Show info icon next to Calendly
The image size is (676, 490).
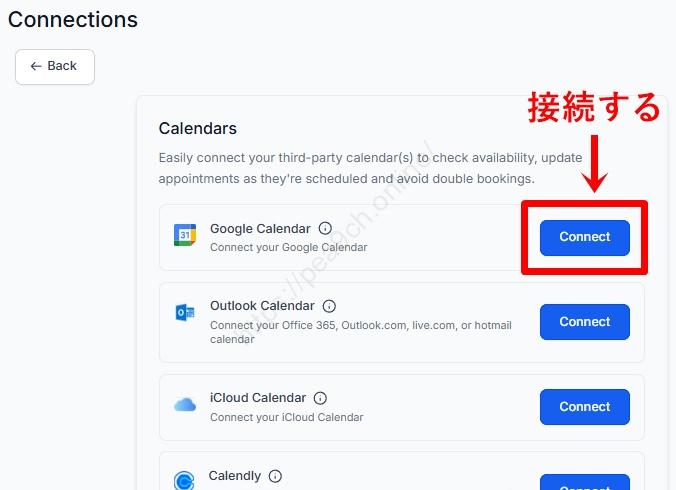click(275, 476)
